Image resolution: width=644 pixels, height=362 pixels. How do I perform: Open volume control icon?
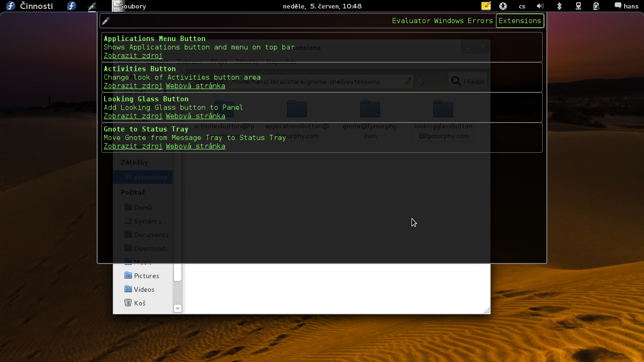tap(540, 6)
